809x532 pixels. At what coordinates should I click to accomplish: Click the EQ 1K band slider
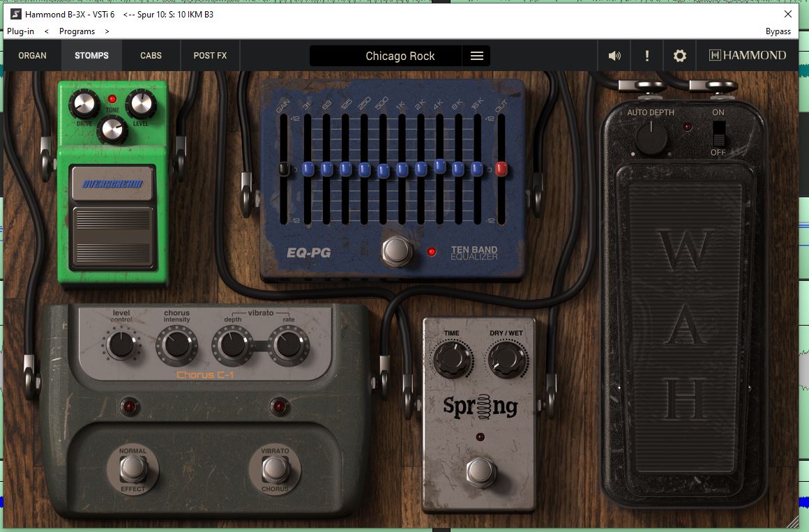click(x=402, y=169)
